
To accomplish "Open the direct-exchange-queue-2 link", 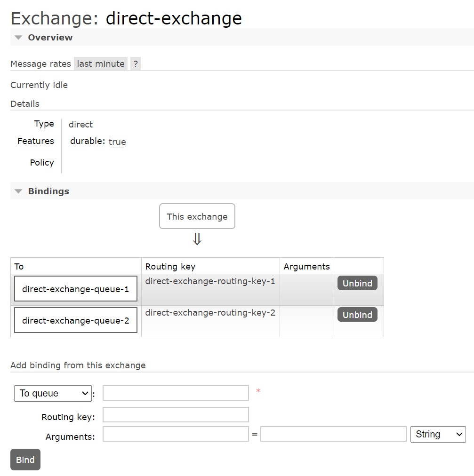I will 75,321.
